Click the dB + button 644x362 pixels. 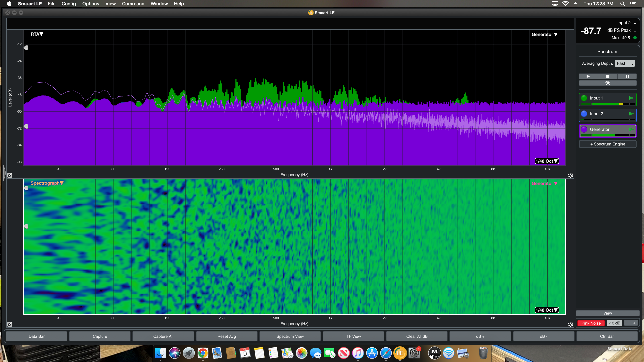[x=480, y=336]
